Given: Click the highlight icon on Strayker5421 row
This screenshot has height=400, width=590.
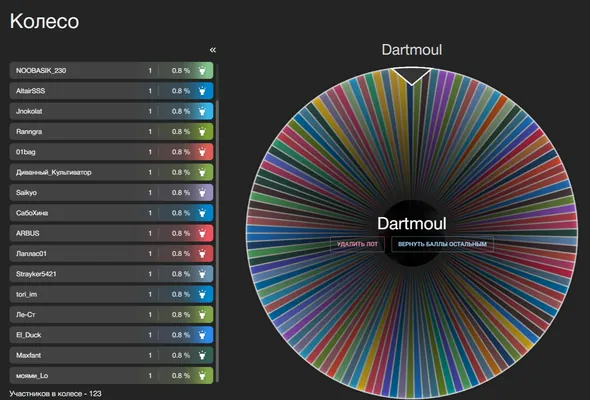Looking at the screenshot, I should (202, 274).
